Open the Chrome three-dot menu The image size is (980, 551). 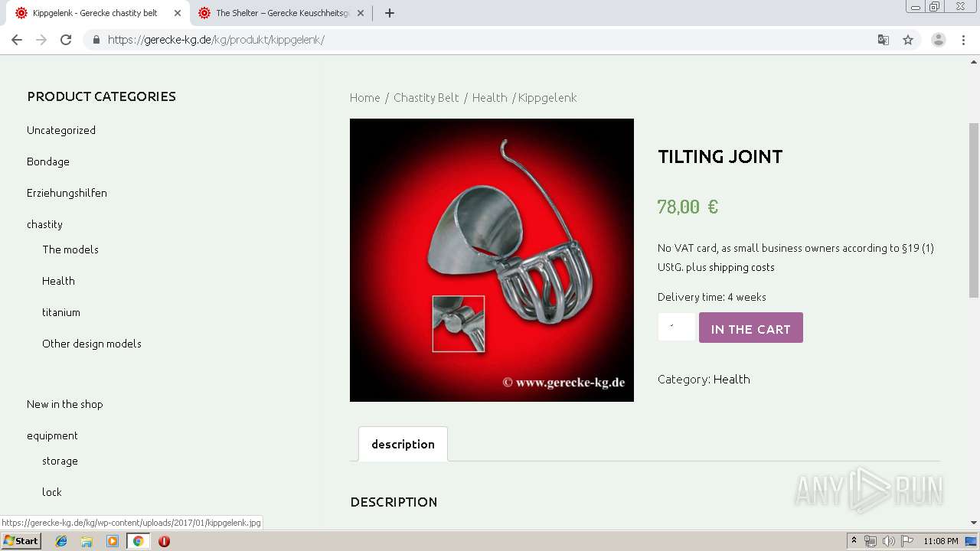click(964, 40)
